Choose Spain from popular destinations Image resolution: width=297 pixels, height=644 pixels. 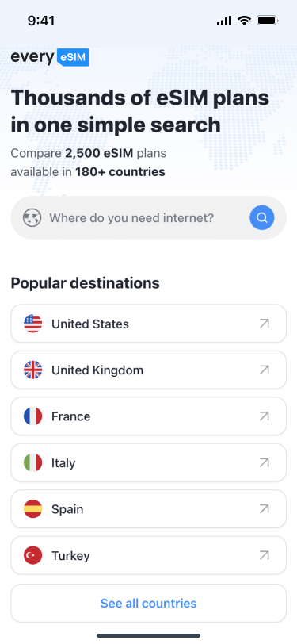[149, 509]
